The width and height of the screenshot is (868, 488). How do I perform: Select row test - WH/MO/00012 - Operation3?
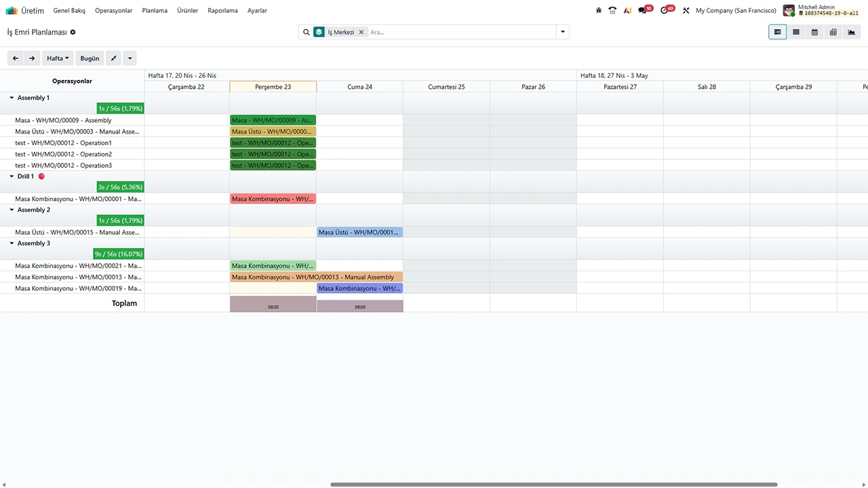click(x=72, y=165)
